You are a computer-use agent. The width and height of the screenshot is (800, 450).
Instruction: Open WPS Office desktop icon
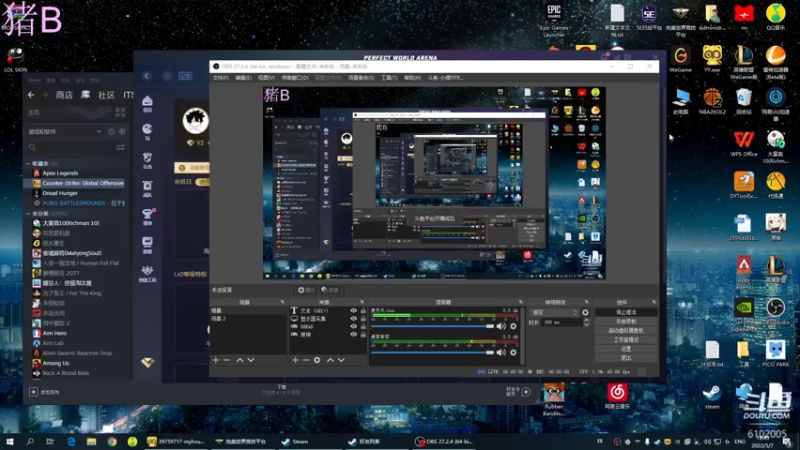point(744,143)
